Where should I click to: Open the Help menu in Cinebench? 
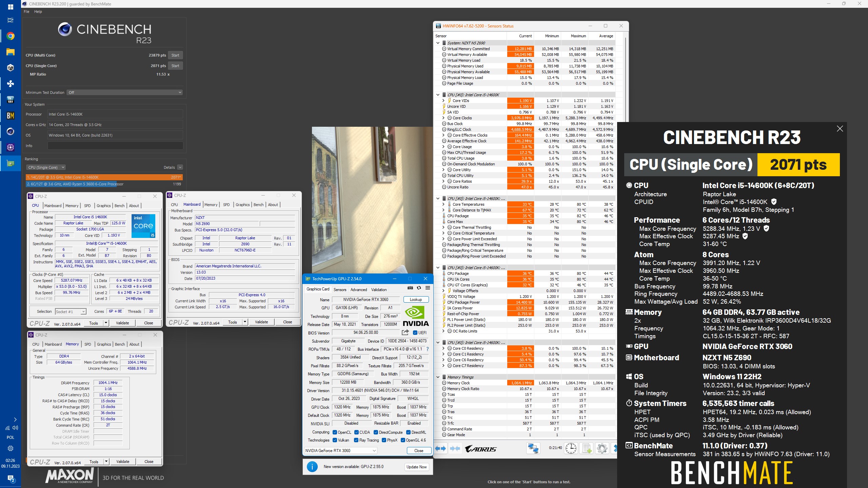tap(38, 12)
